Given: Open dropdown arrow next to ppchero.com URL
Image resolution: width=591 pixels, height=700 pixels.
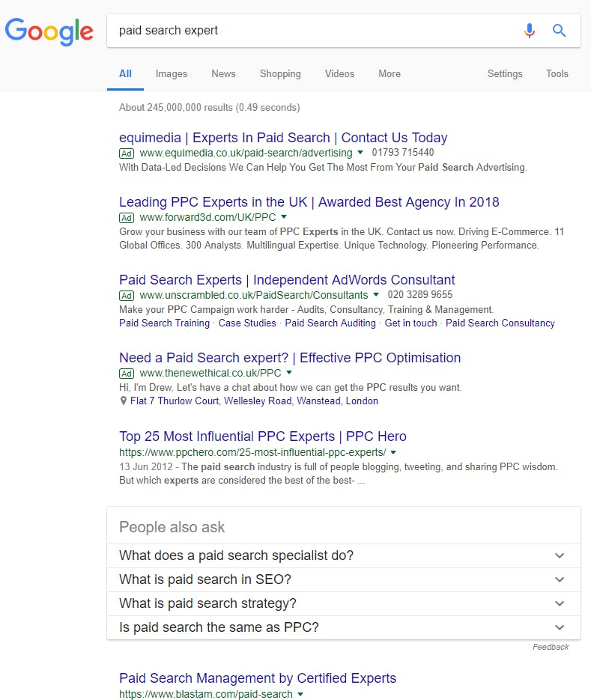Looking at the screenshot, I should pos(393,453).
